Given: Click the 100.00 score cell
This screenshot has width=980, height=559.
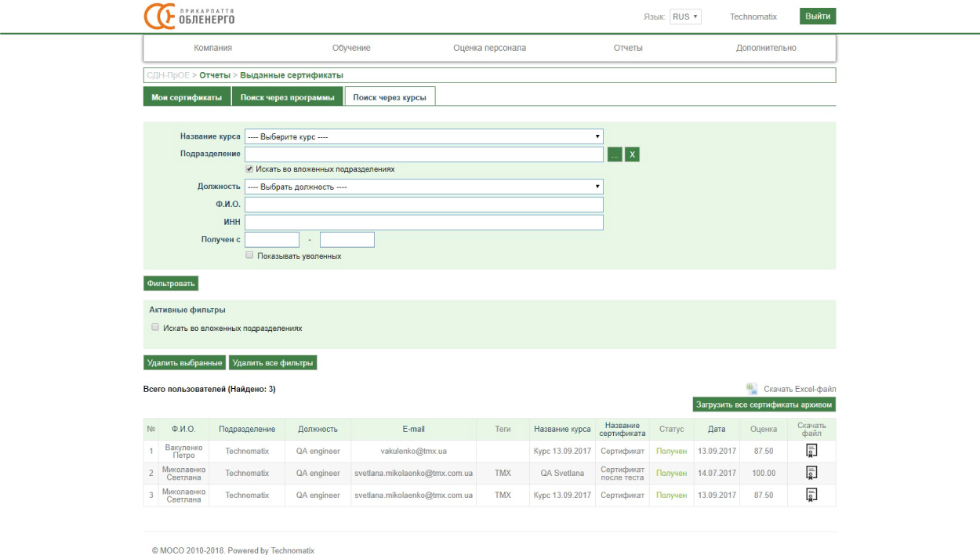Looking at the screenshot, I should point(764,474).
